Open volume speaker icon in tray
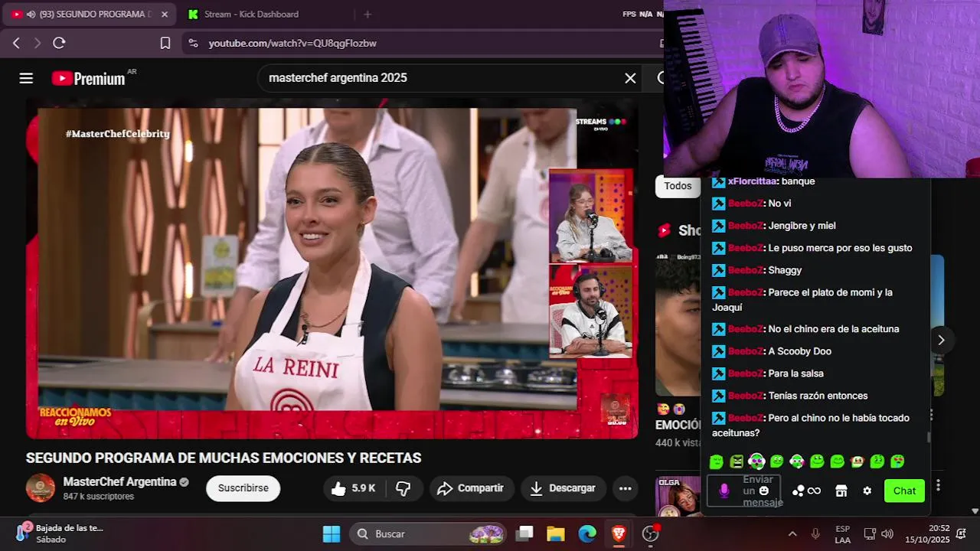 coord(887,533)
